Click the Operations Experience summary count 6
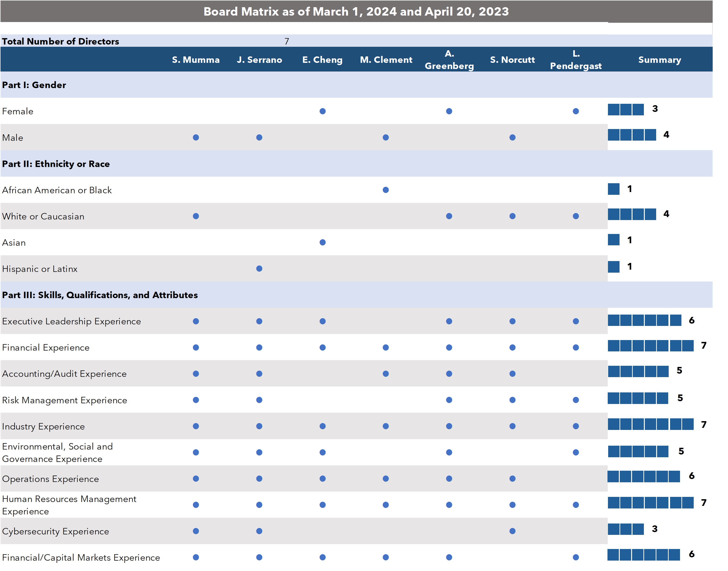 click(692, 476)
